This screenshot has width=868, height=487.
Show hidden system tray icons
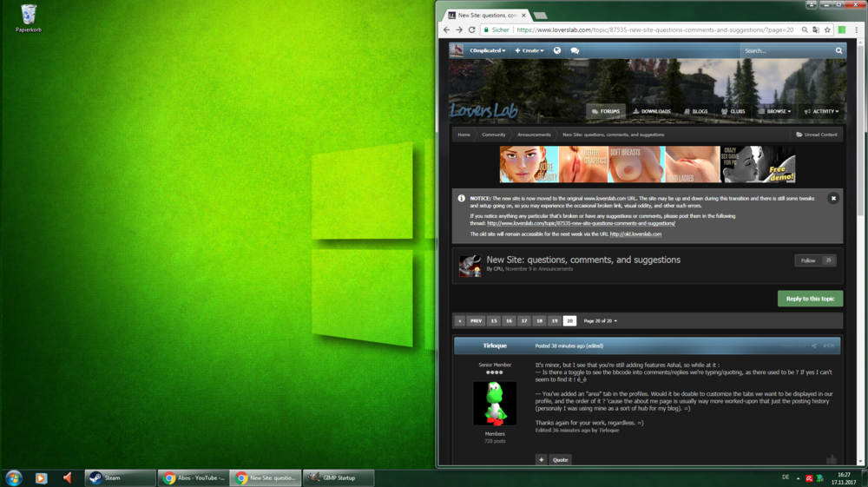(x=798, y=478)
